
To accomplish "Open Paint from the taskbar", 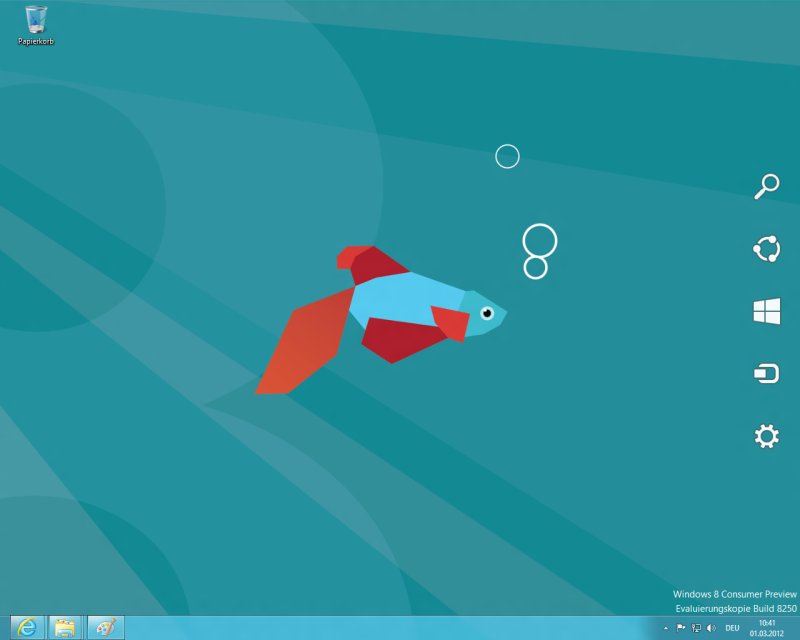I will (x=106, y=627).
